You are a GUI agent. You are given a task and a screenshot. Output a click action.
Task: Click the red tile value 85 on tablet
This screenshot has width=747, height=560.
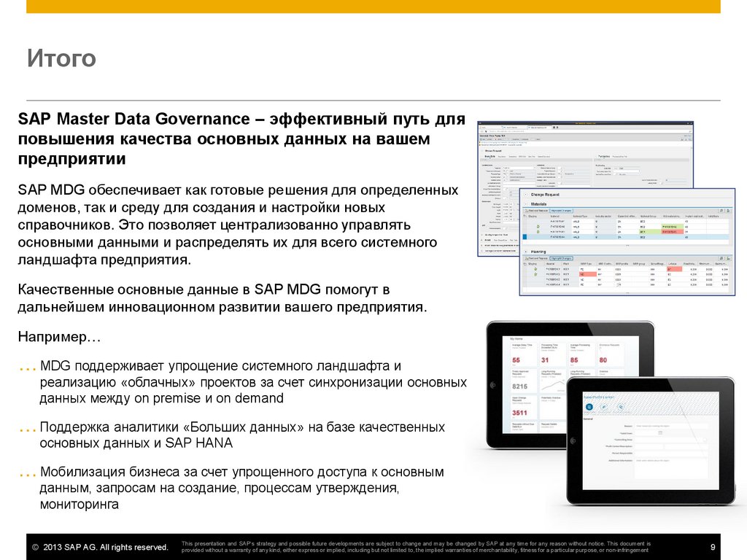point(574,360)
